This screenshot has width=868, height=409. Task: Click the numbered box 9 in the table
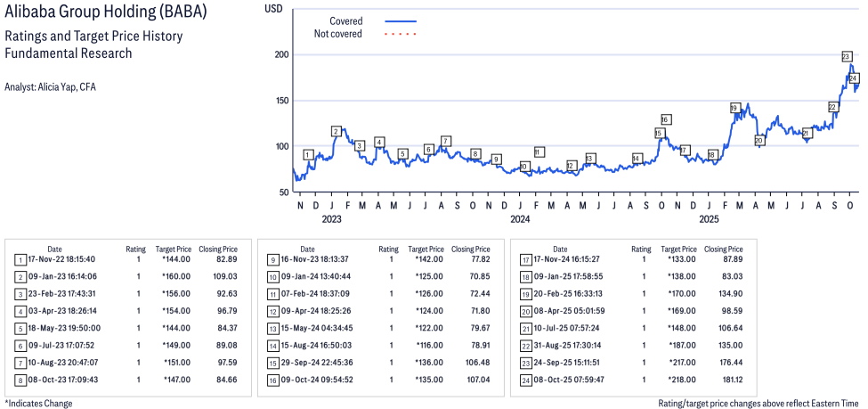pos(272,259)
